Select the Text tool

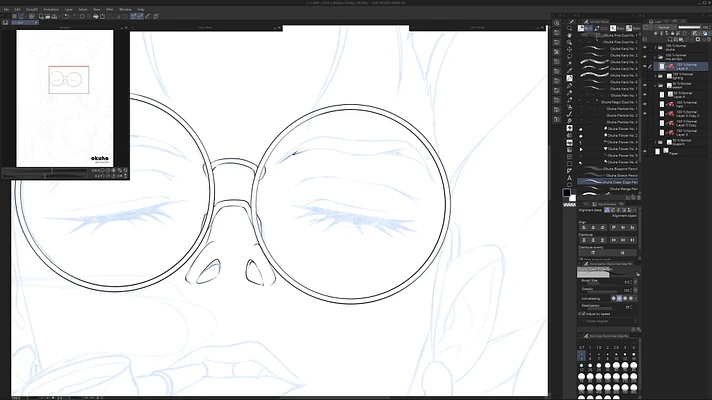tap(569, 178)
